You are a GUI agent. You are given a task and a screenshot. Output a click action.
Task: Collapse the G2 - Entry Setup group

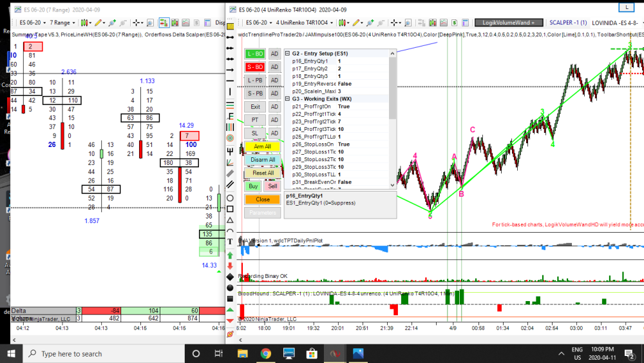coord(288,54)
